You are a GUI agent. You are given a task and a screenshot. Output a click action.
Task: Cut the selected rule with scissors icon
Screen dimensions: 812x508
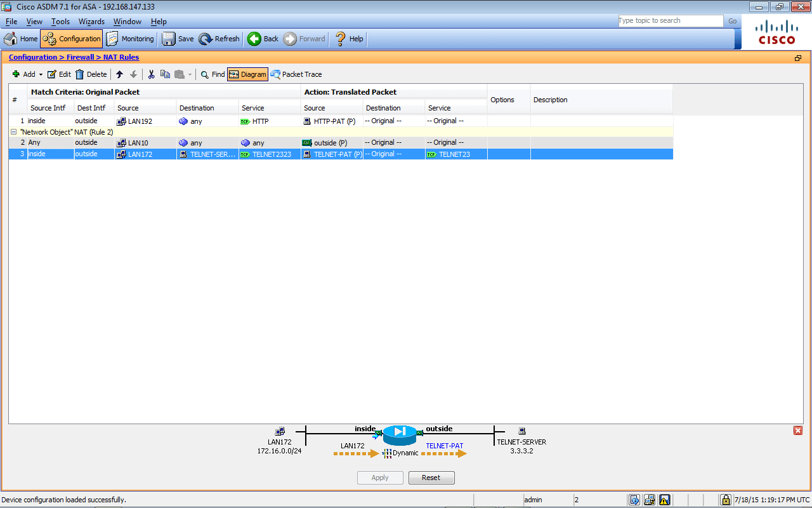click(152, 74)
